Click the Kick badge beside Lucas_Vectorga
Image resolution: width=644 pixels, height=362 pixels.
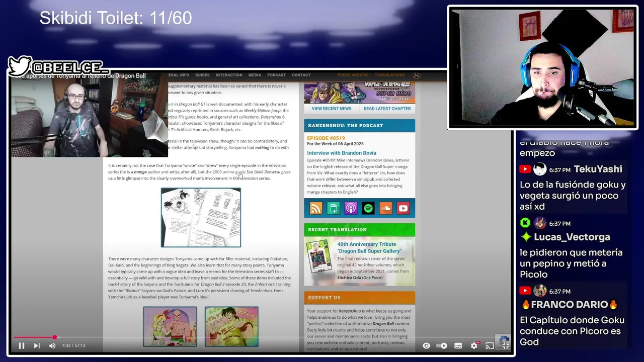[525, 223]
